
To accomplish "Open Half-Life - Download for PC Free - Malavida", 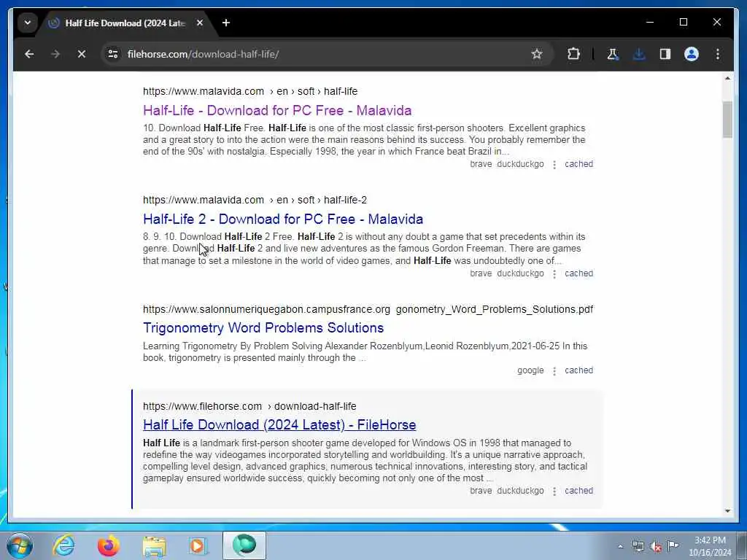I will (x=277, y=111).
